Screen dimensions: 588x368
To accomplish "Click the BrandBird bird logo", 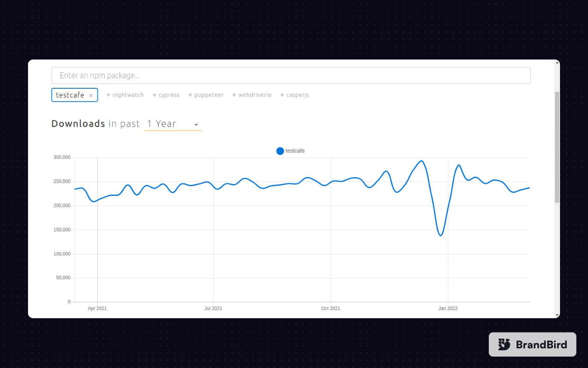I will [x=504, y=344].
